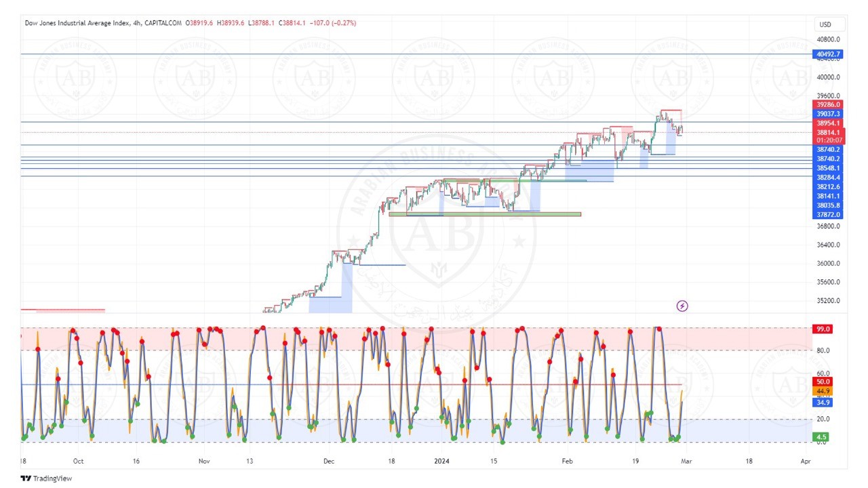The width and height of the screenshot is (868, 488).
Task: Click the 44.9 orange indicator value
Action: point(823,391)
